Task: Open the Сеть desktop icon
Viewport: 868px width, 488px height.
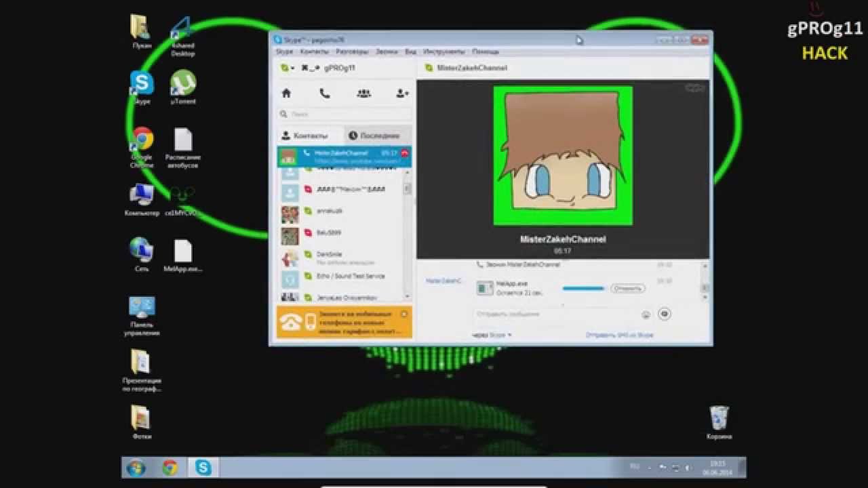Action: click(142, 255)
